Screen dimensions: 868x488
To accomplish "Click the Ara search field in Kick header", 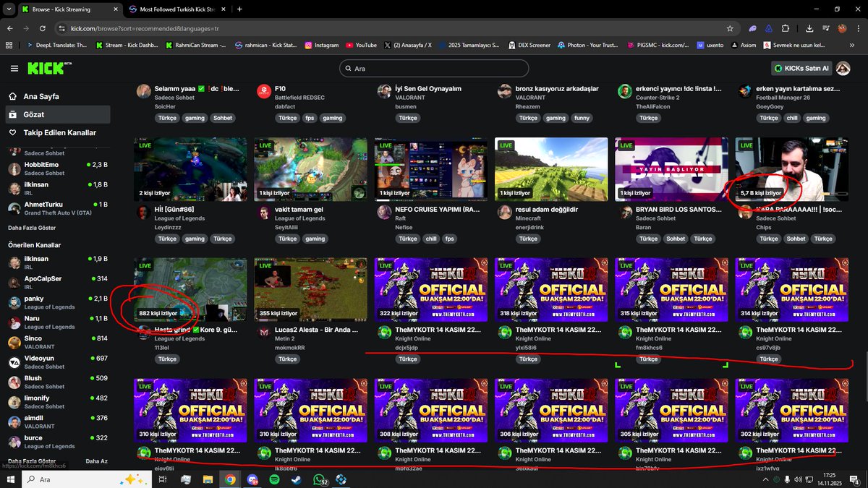I will point(434,68).
